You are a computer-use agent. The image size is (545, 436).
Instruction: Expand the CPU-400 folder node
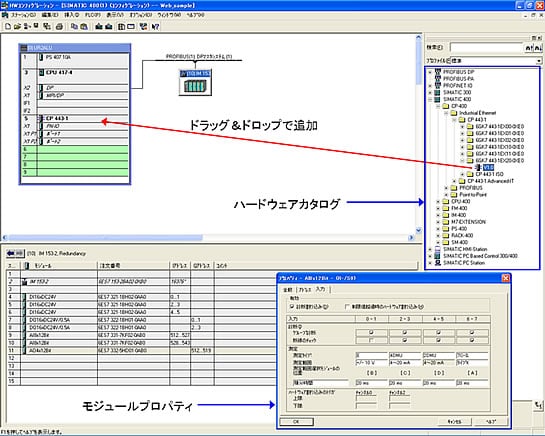point(438,202)
